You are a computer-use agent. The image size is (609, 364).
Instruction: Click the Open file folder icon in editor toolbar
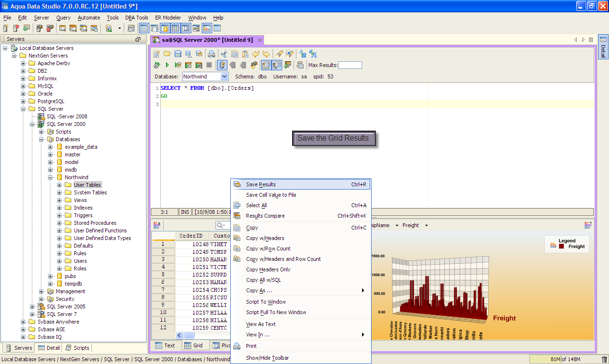(x=167, y=54)
